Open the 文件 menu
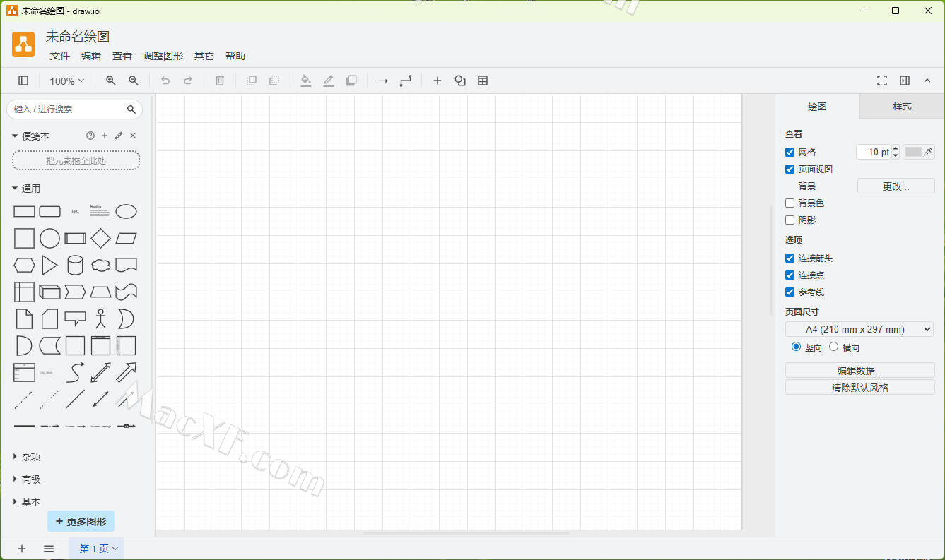This screenshot has width=945, height=560. 60,56
